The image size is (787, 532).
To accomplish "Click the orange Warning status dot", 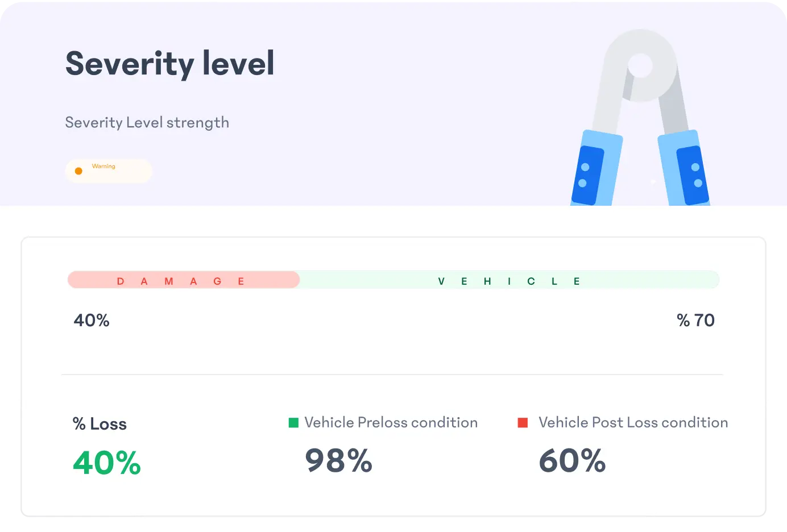I will 78,171.
